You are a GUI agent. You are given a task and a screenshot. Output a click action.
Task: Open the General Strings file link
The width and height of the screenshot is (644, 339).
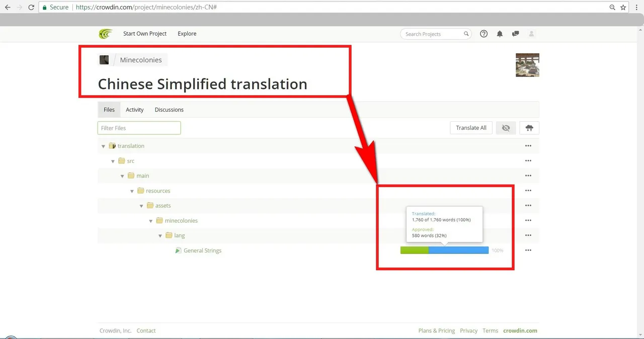[202, 250]
